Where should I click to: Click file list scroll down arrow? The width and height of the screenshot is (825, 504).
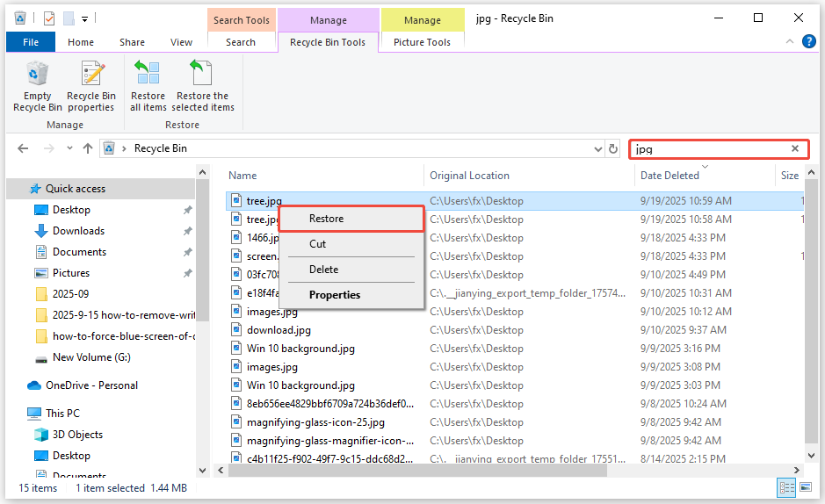[x=811, y=457]
